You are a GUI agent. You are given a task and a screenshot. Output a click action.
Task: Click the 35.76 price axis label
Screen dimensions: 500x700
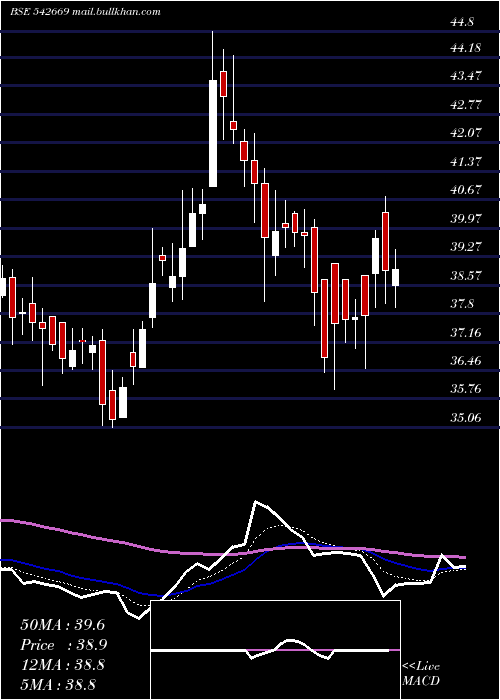(466, 389)
